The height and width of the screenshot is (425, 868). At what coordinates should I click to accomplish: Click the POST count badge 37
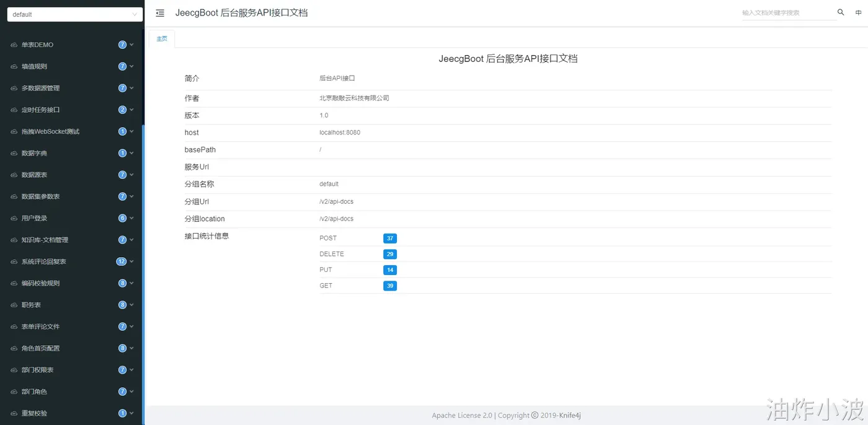[390, 238]
